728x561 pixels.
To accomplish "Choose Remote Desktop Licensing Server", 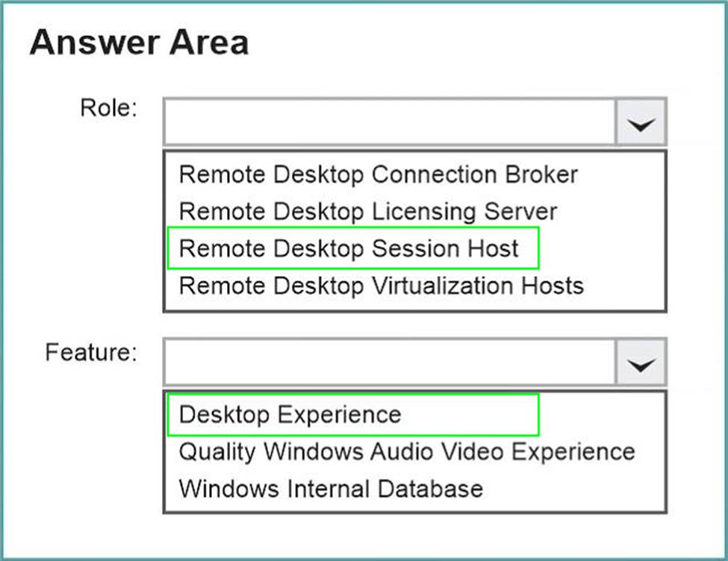I will (368, 211).
